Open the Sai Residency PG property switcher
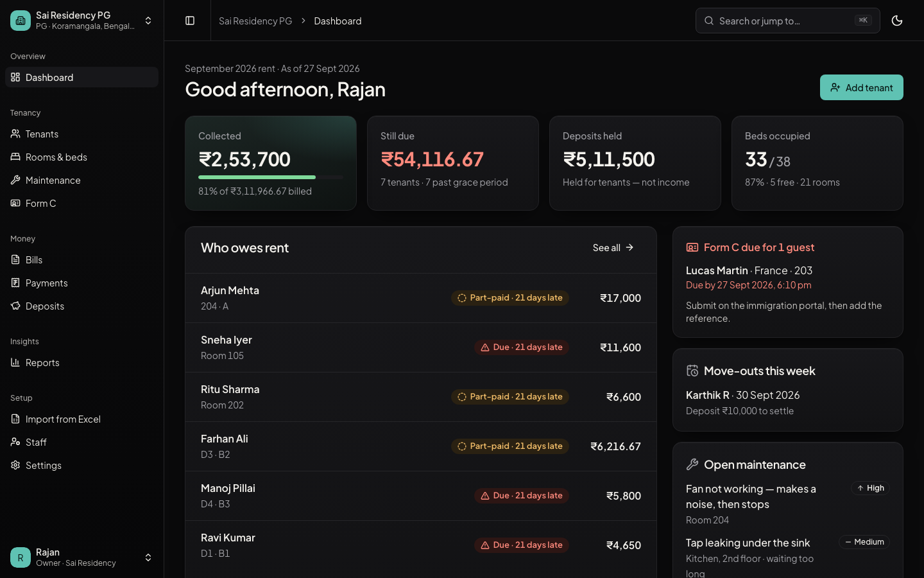 [x=82, y=21]
